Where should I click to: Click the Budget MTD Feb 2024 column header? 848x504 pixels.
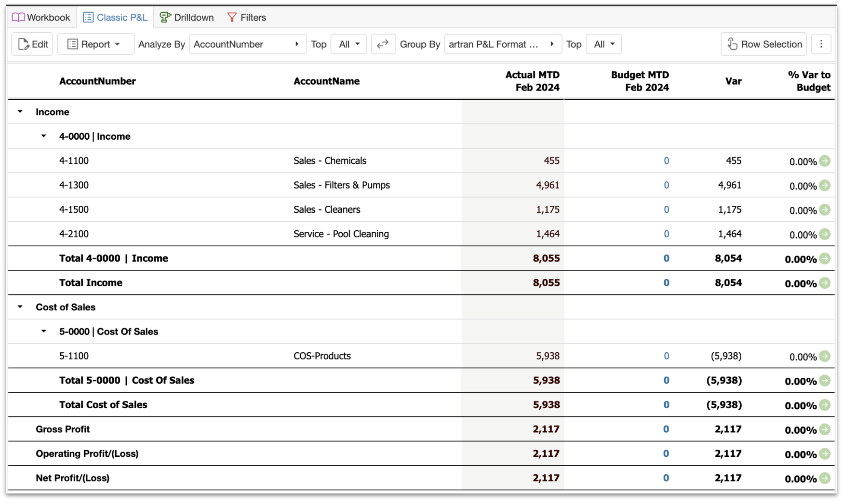click(640, 81)
